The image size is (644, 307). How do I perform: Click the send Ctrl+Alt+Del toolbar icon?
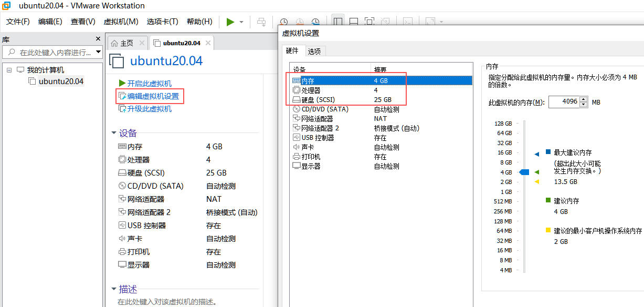(261, 22)
